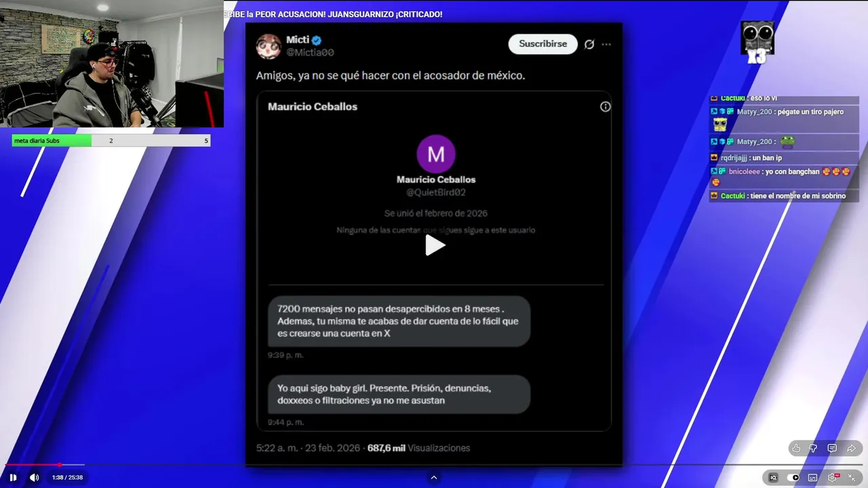868x488 pixels.
Task: Click the frog emote from Matyy_200
Action: 787,142
